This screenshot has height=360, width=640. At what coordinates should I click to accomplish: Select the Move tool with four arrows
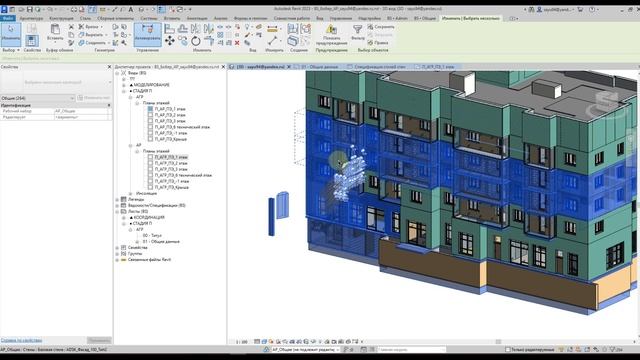click(169, 40)
